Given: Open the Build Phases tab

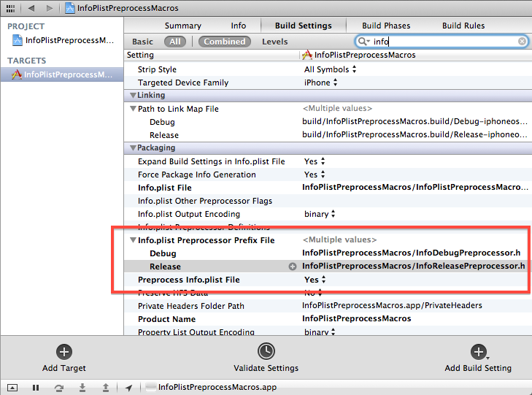Looking at the screenshot, I should click(x=386, y=26).
